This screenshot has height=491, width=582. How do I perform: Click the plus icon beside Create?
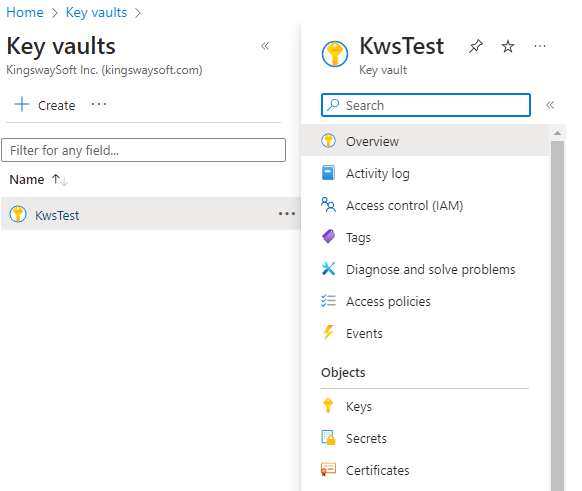coord(22,104)
